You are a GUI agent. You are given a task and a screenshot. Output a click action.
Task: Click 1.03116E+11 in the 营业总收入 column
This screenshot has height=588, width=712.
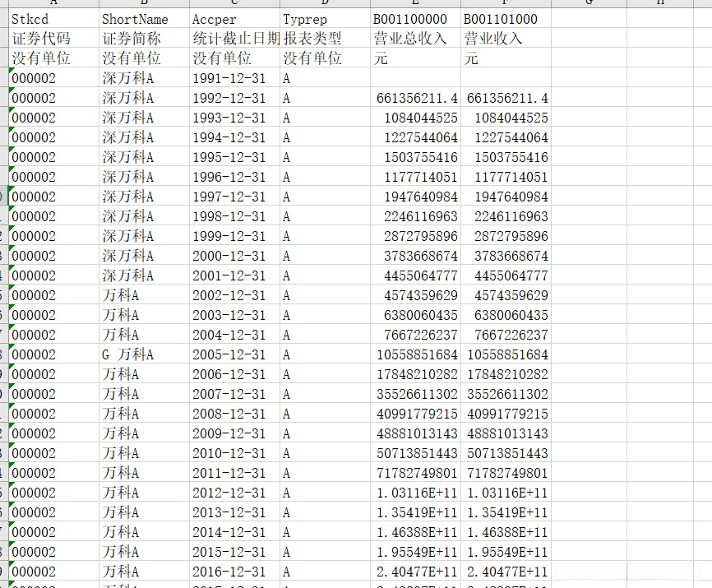tap(415, 493)
